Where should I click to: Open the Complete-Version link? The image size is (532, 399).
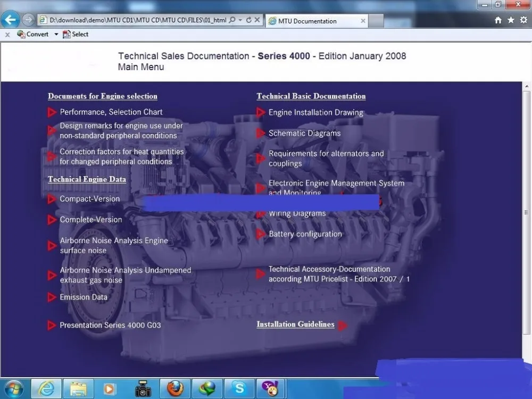91,220
